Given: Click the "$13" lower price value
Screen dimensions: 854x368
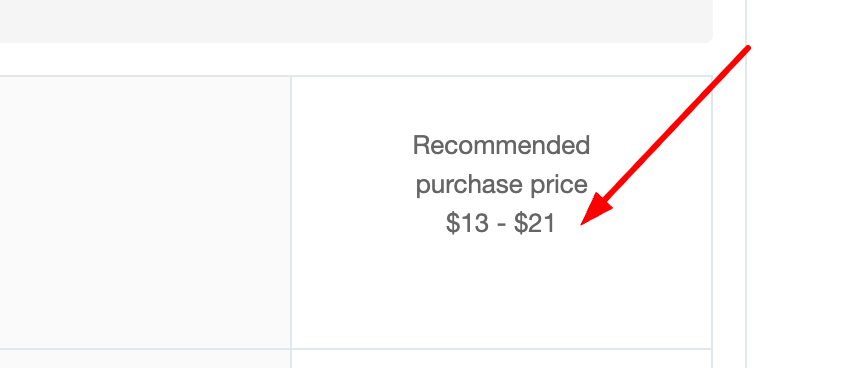Looking at the screenshot, I should click(x=460, y=223).
